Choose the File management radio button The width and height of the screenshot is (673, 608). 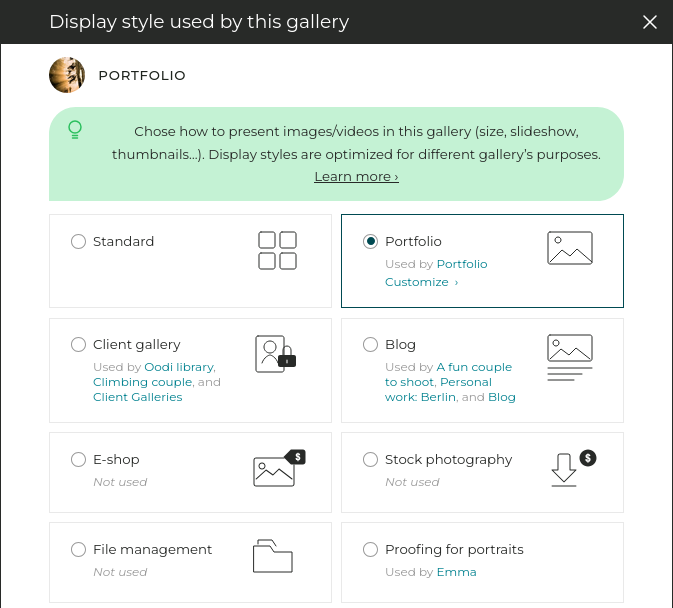78,549
